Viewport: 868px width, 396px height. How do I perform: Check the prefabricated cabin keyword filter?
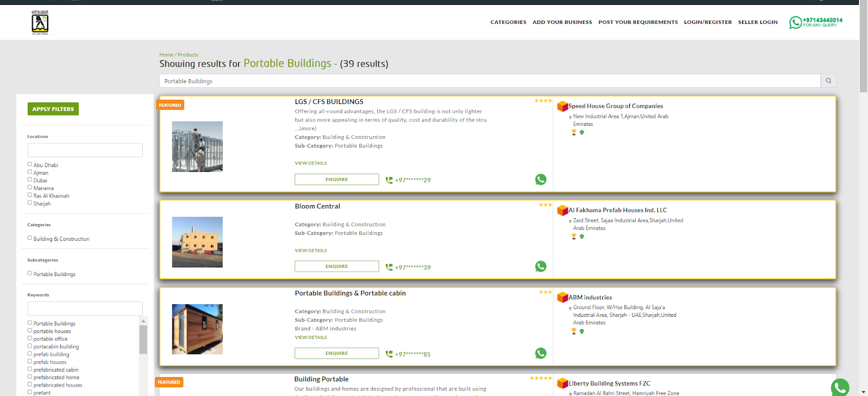30,369
